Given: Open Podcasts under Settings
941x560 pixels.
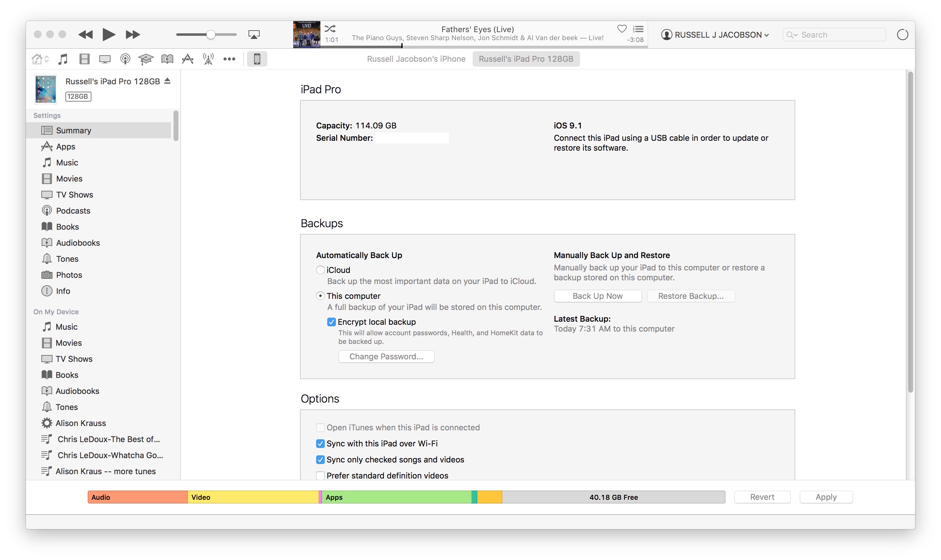Looking at the screenshot, I should (98, 211).
